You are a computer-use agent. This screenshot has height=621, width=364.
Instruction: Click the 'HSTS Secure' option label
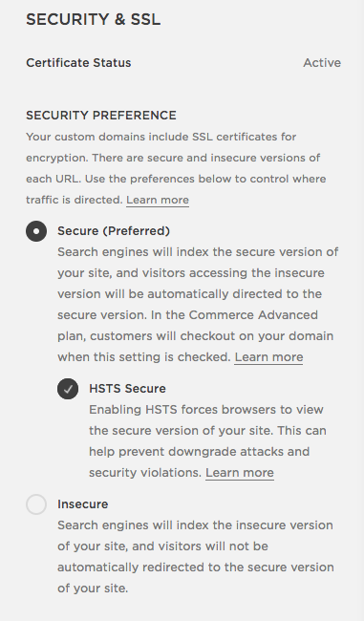click(127, 389)
